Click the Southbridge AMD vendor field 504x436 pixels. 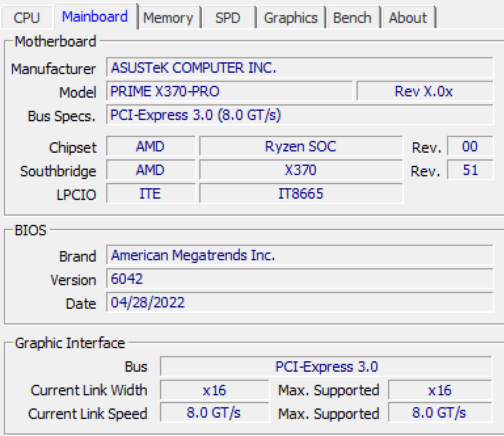point(151,170)
